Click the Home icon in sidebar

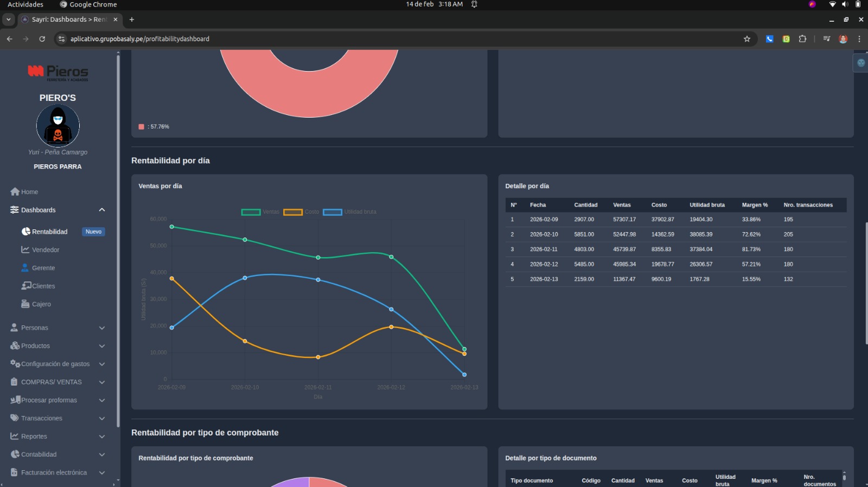15,192
